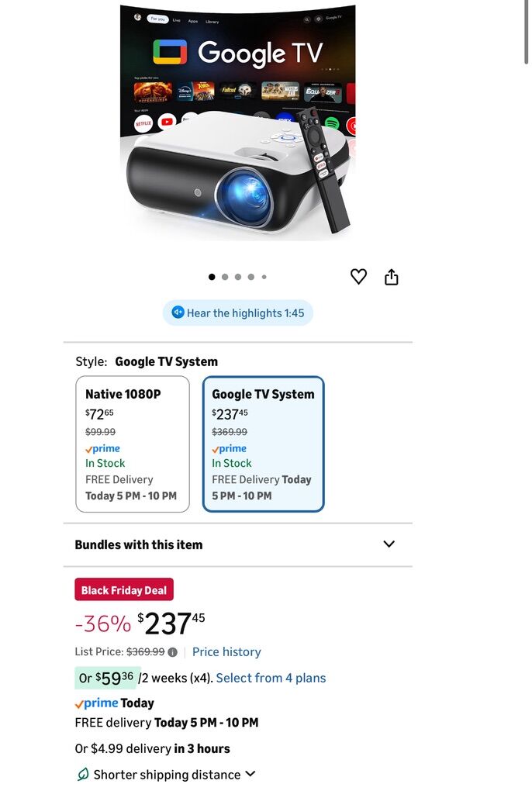Click the green leaf shipping icon
The image size is (532, 791).
pyautogui.click(x=83, y=774)
